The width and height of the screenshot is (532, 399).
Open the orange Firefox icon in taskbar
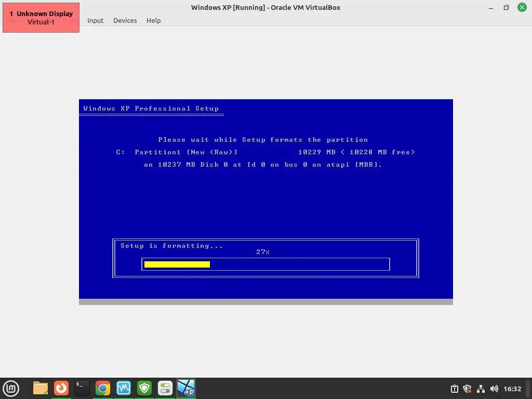61,388
